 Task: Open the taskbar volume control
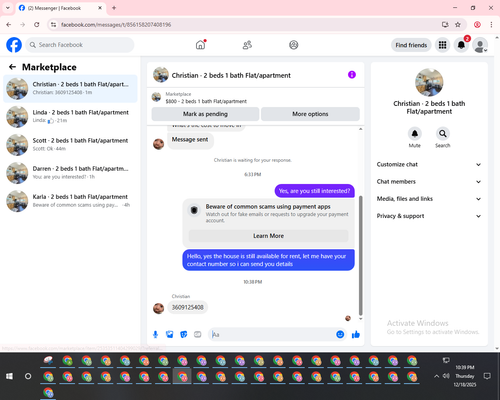446,376
